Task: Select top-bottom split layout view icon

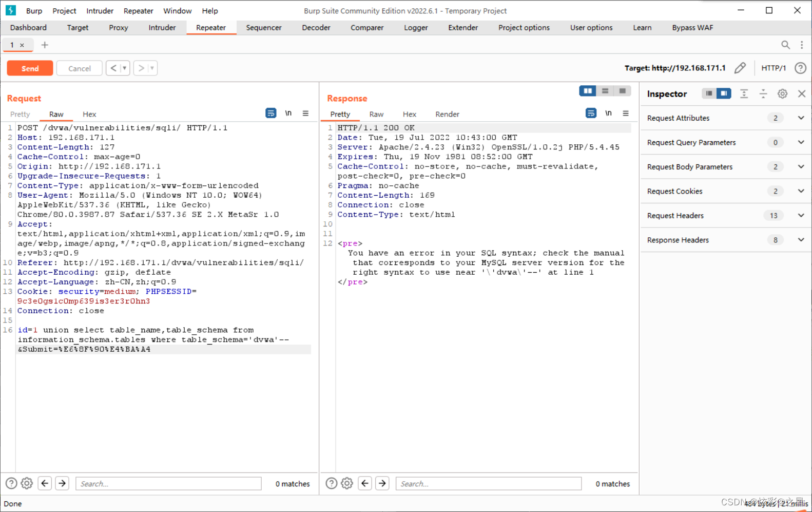Action: (605, 91)
